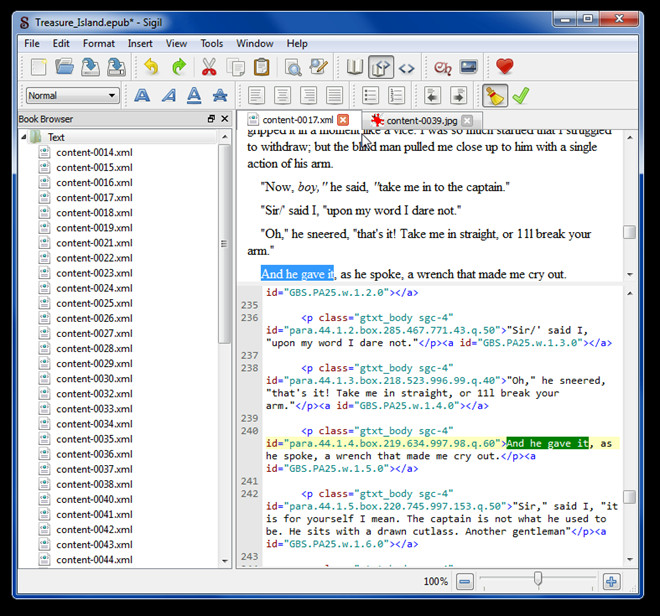Open the Help menu
Image resolution: width=660 pixels, height=616 pixels.
click(297, 43)
